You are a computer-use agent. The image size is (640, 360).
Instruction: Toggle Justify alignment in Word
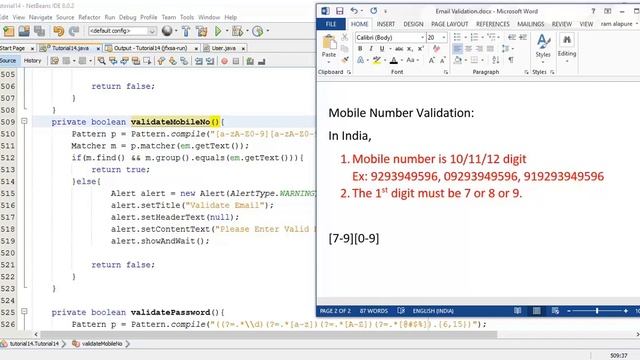[490, 49]
